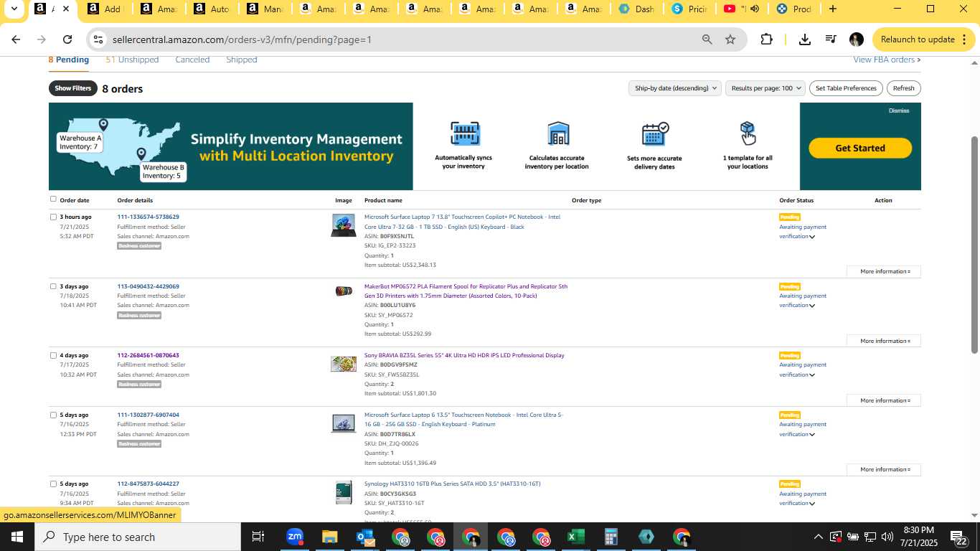The height and width of the screenshot is (551, 980).
Task: Bookmark this page with the star icon
Action: click(730, 39)
